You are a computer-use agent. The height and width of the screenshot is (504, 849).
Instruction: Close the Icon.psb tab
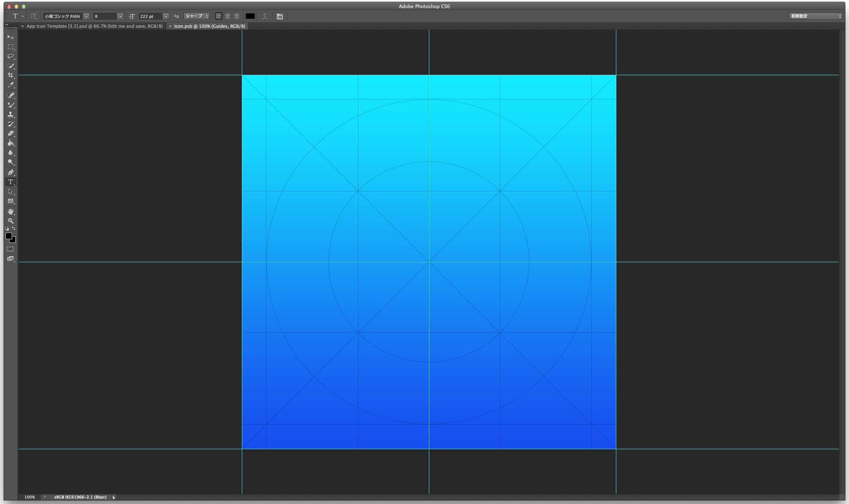170,26
